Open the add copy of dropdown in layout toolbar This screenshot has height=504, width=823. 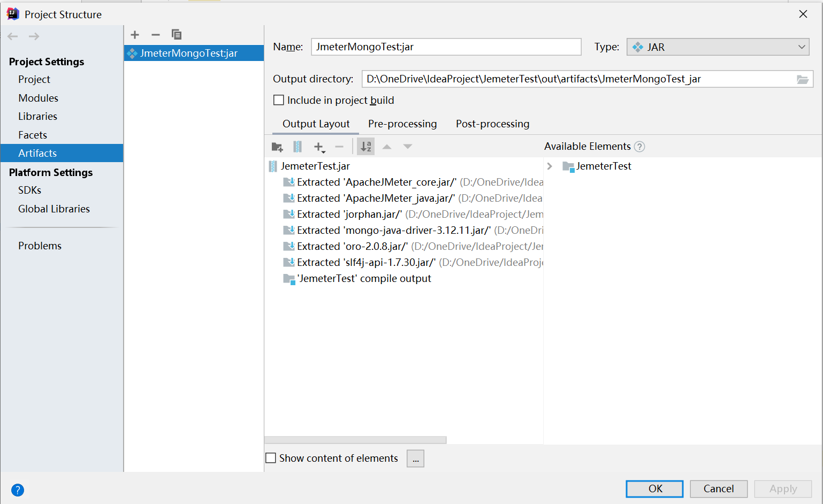(319, 147)
